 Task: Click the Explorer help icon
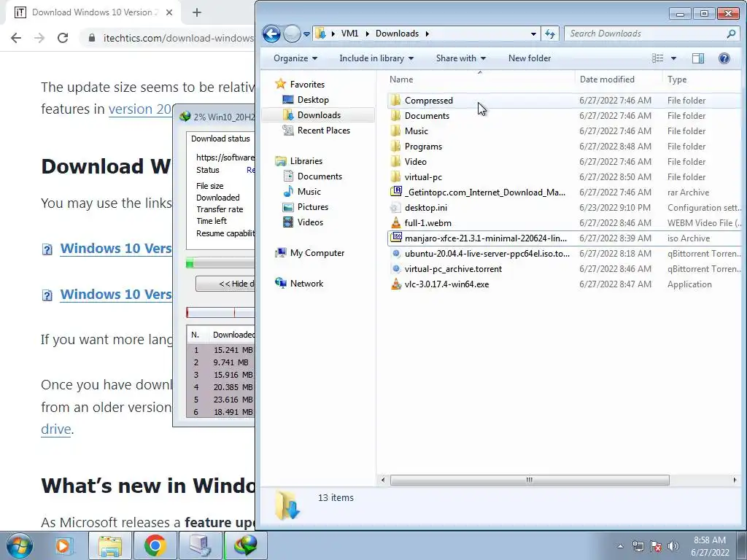click(x=724, y=58)
